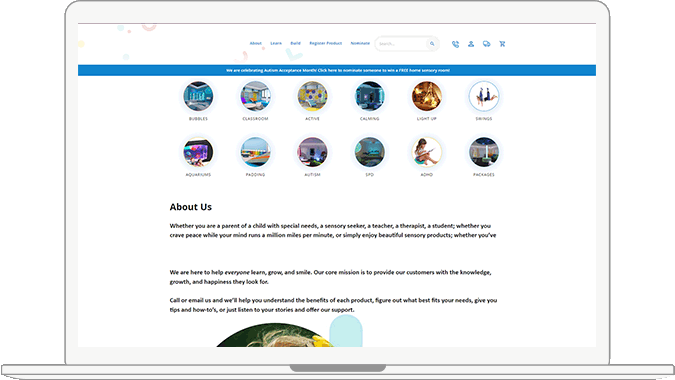Select the Aquariums category image

click(x=198, y=152)
